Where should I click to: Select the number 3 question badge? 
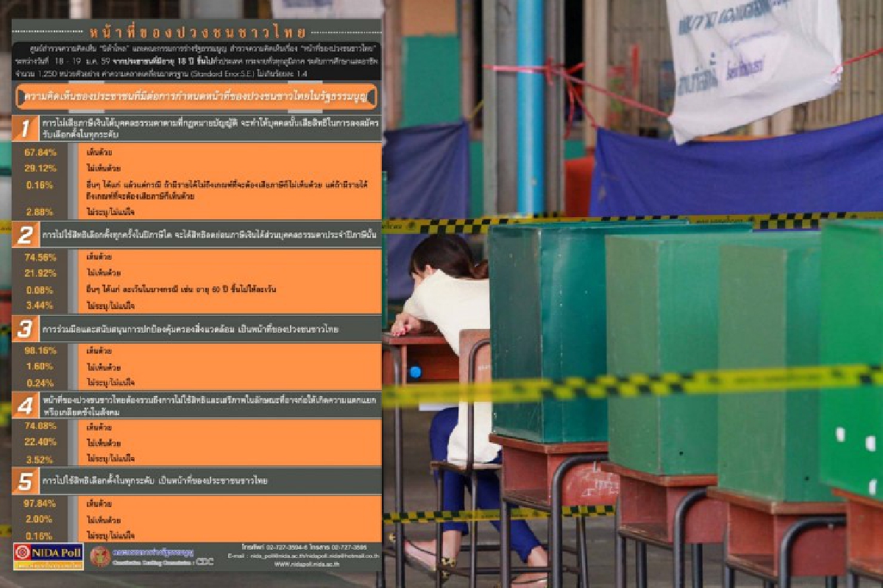pos(25,329)
